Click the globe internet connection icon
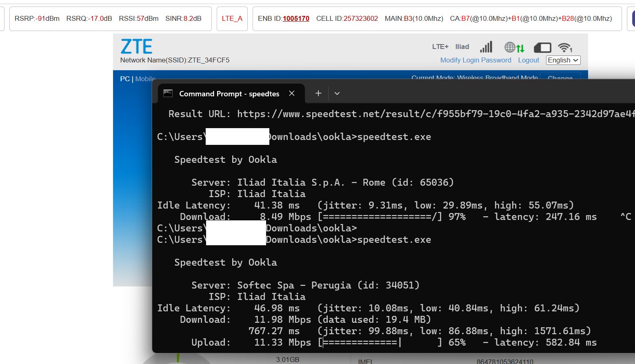 click(510, 47)
